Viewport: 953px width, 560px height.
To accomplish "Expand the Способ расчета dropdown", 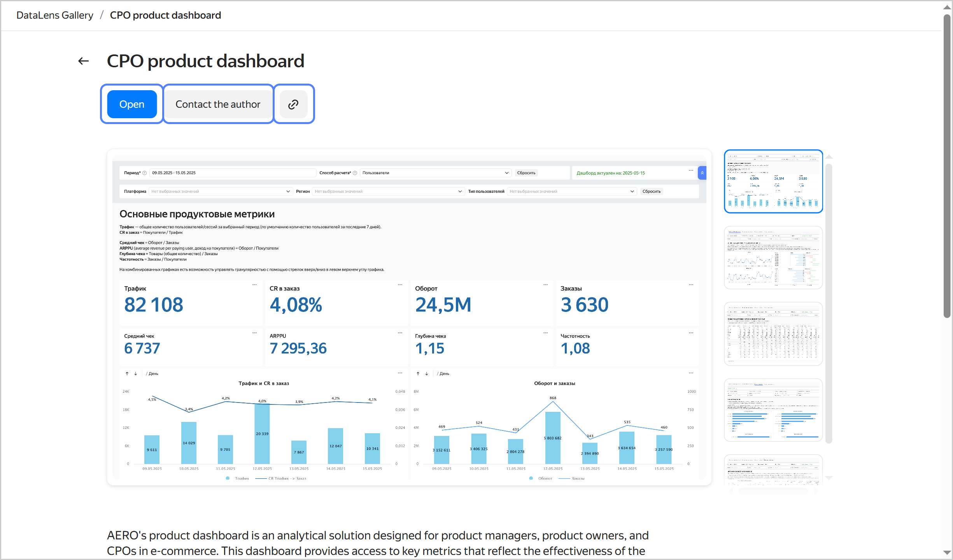I will coord(435,173).
